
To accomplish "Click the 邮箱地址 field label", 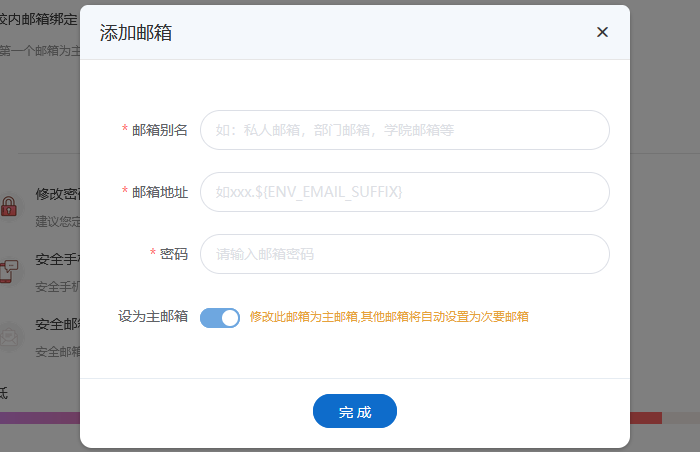I will click(159, 192).
